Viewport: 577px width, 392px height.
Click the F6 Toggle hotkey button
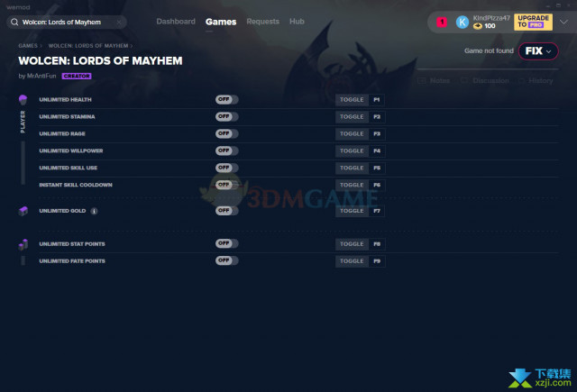coord(360,185)
